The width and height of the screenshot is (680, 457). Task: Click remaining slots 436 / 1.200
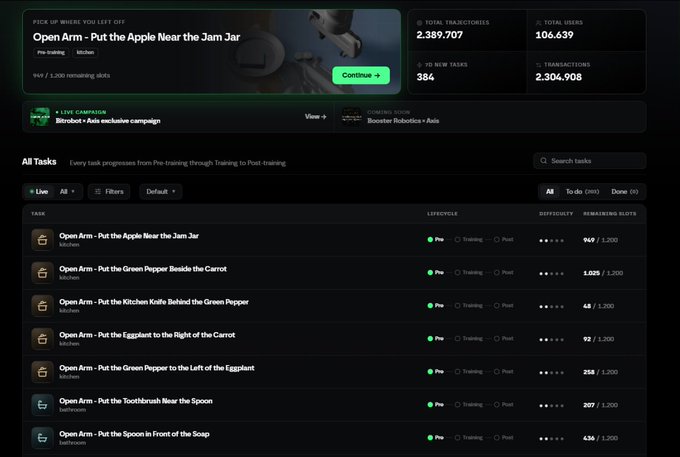pos(600,438)
